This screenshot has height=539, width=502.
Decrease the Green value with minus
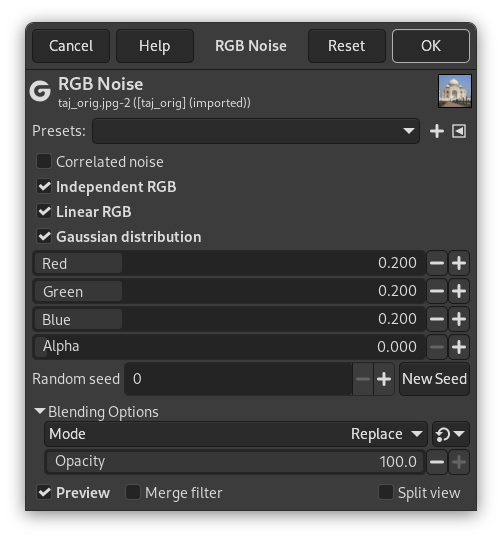point(437,291)
